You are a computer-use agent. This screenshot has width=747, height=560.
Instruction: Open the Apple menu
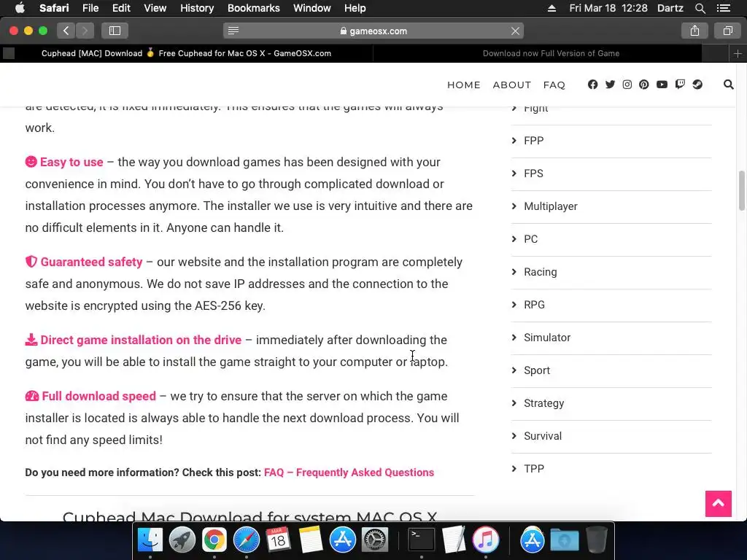tap(20, 8)
